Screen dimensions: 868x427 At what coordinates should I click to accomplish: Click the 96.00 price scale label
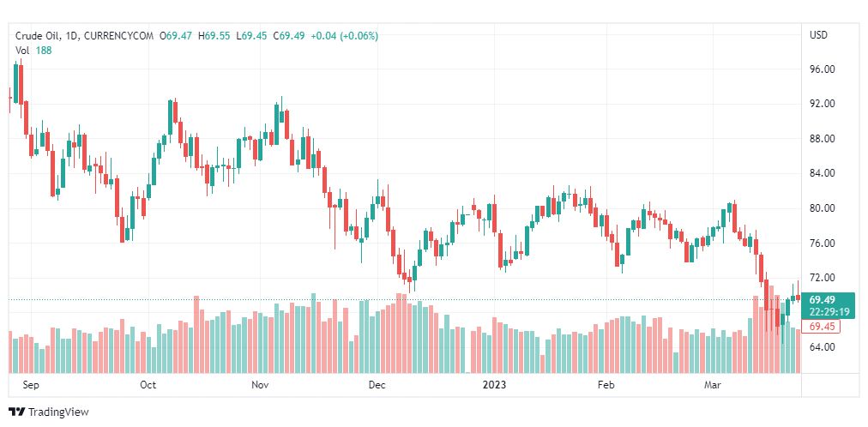coord(823,69)
